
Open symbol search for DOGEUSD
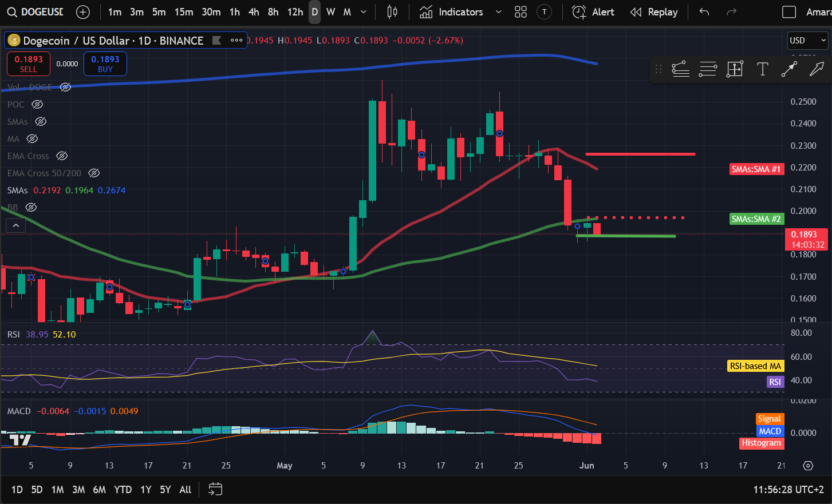pos(36,12)
